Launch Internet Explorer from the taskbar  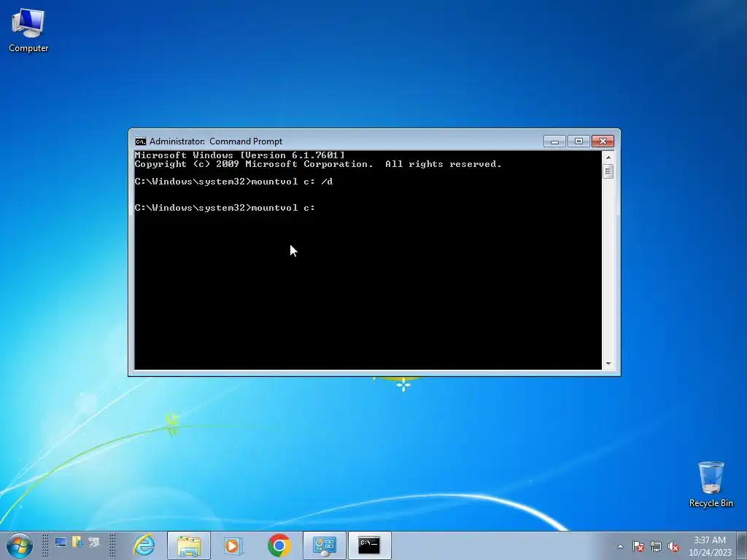click(x=144, y=545)
